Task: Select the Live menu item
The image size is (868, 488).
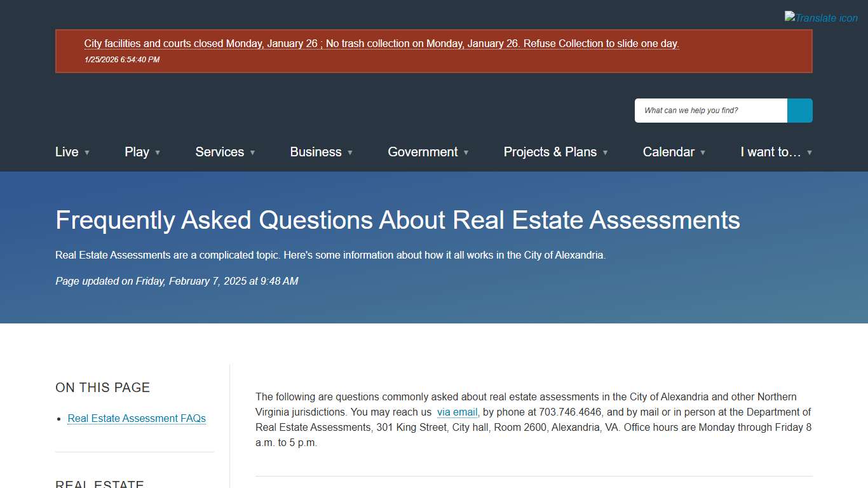Action: 67,152
